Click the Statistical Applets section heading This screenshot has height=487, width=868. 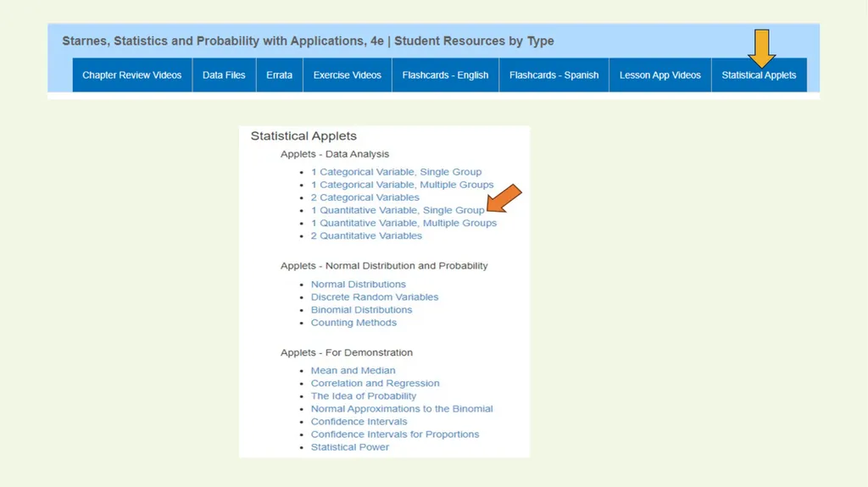303,136
